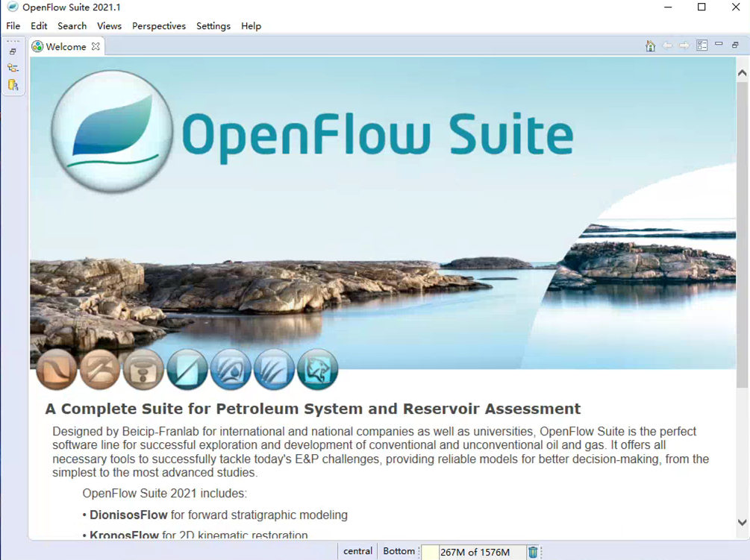Viewport: 750px width, 560px height.
Task: Navigate back with the left arrow
Action: [x=667, y=46]
